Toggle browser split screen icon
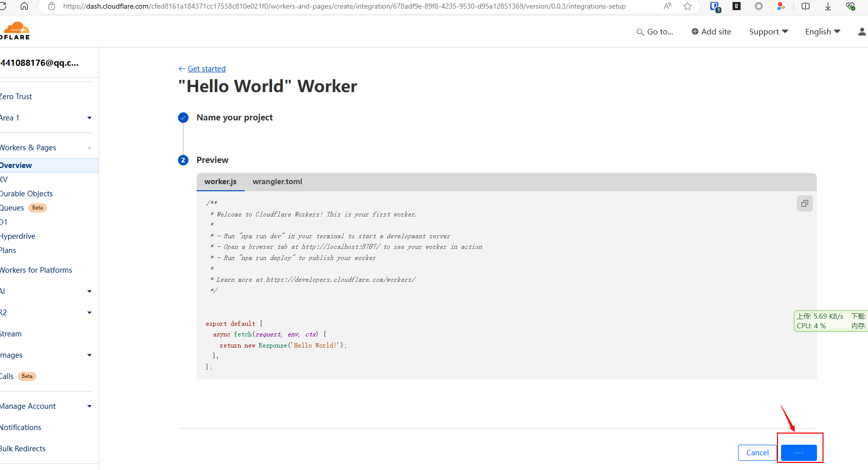This screenshot has width=868, height=470. (x=806, y=6)
